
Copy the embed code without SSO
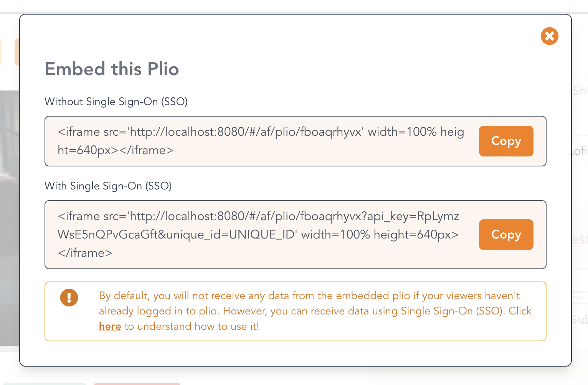click(506, 141)
